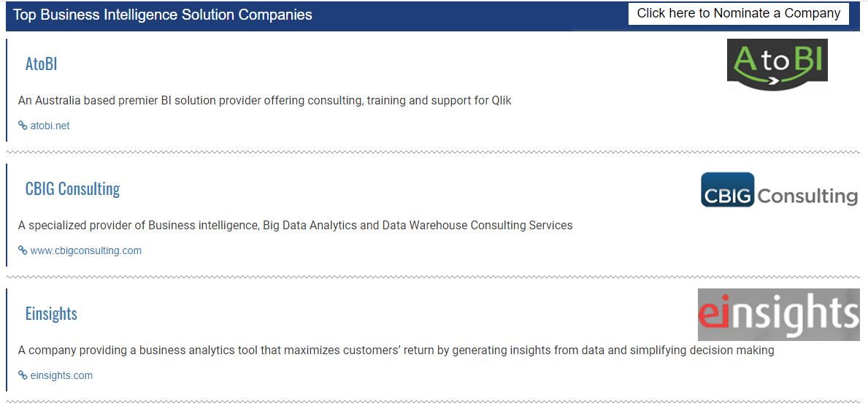Click the chain icon beside einsights.com

tap(23, 375)
